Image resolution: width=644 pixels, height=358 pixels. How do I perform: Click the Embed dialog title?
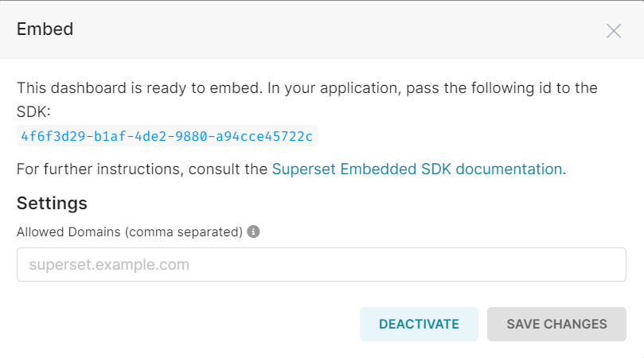pos(45,29)
